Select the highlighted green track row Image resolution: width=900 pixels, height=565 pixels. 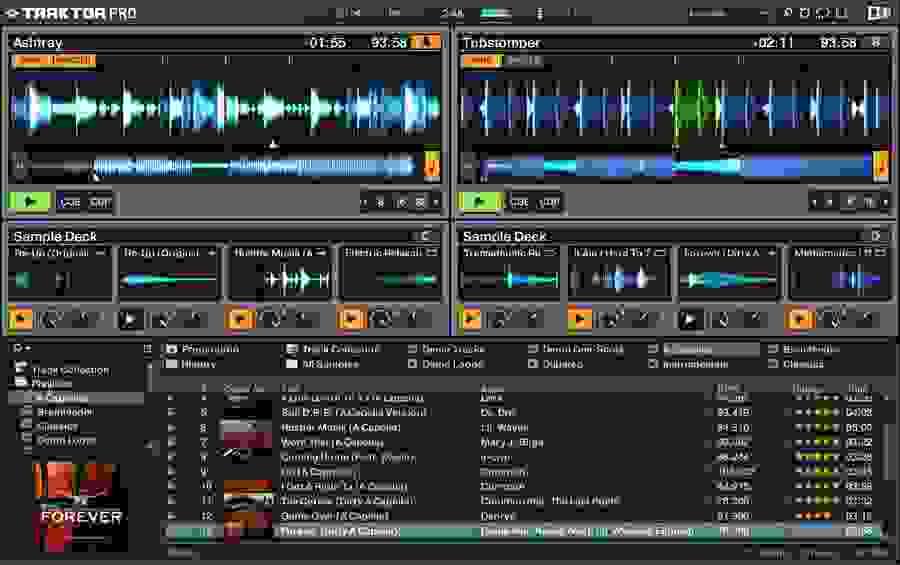click(x=521, y=532)
